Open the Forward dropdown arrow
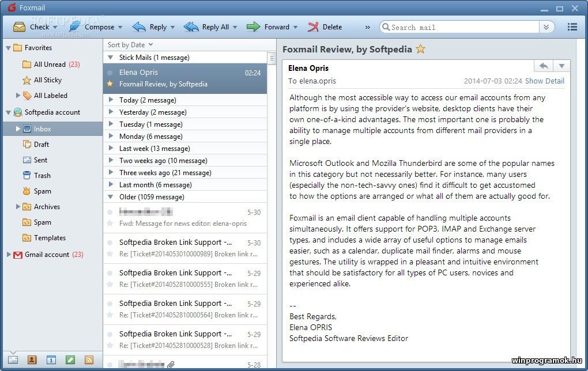The width and height of the screenshot is (588, 371). (295, 26)
